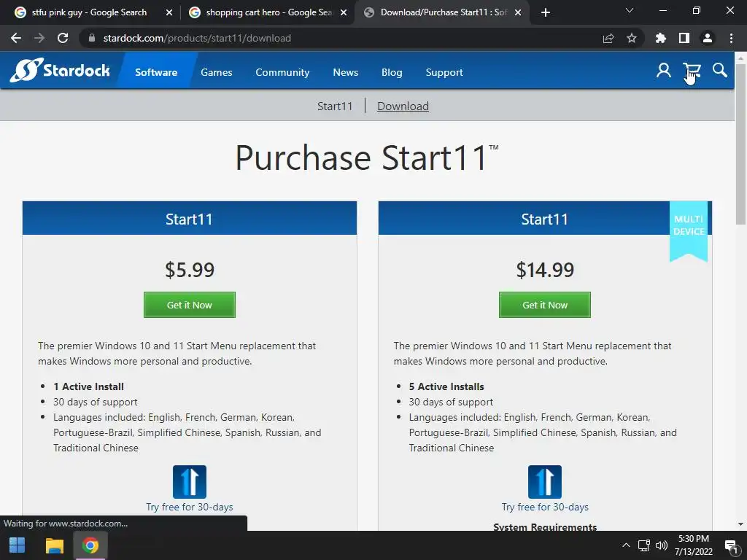Screen dimensions: 747x560
Task: Open the shopping cart icon
Action: [x=692, y=71]
